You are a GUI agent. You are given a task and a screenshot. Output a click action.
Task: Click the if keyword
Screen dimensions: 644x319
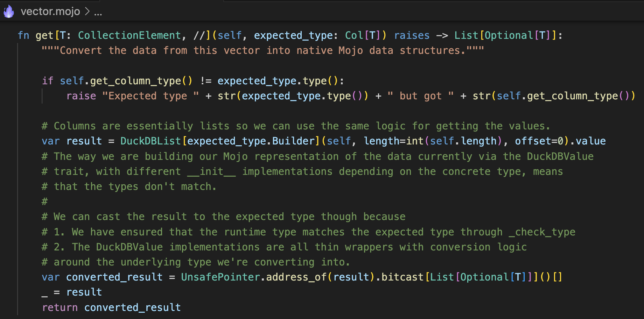click(x=48, y=81)
